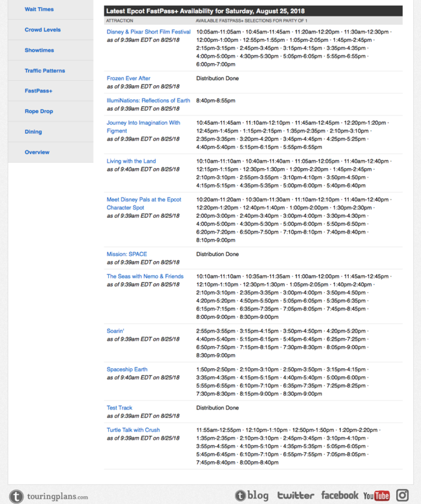Image resolution: width=421 pixels, height=504 pixels.
Task: Open Dining sidebar item
Action: tap(33, 131)
